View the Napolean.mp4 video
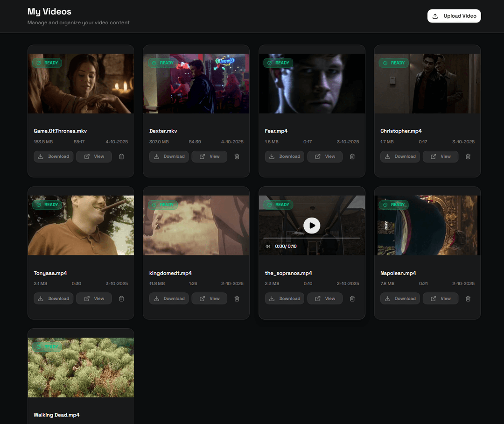This screenshot has height=424, width=504. pyautogui.click(x=440, y=298)
